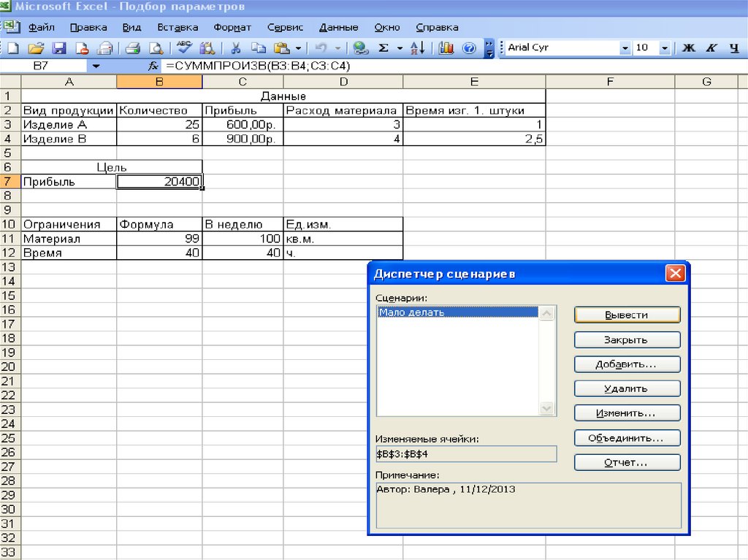The width and height of the screenshot is (748, 560).
Task: Toggle Italic formatting (К)
Action: pos(711,48)
